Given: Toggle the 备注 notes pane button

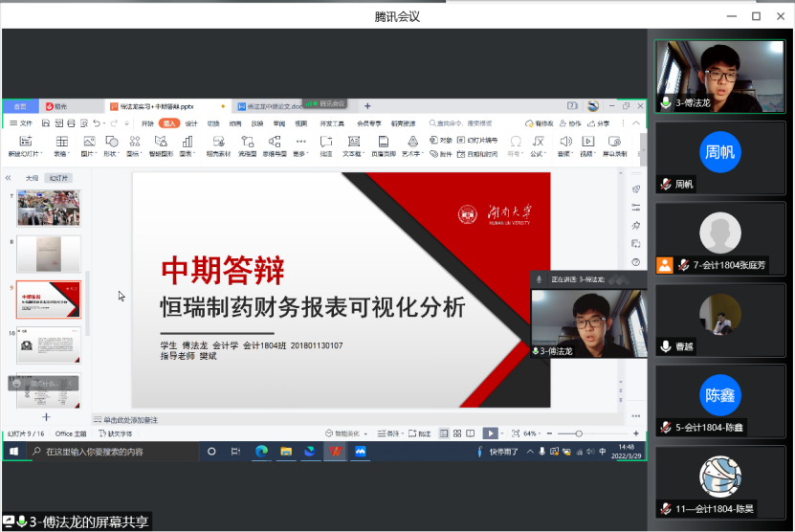Looking at the screenshot, I should (388, 433).
